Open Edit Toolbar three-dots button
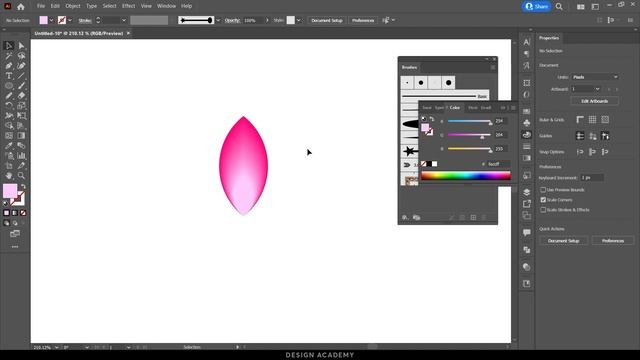The image size is (640, 360). [15, 247]
